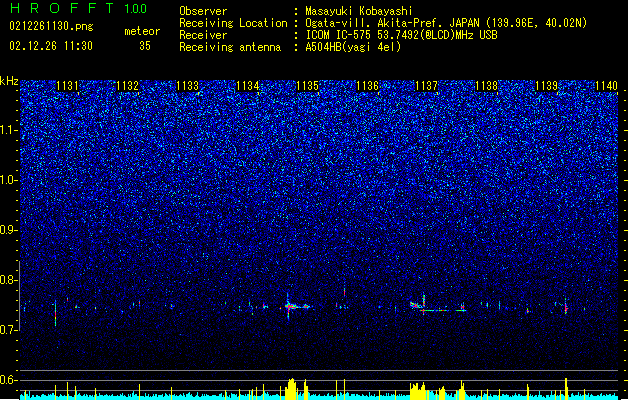The width and height of the screenshot is (629, 400).
Task: Click the kHz axis unit label
Action: (x=9, y=81)
